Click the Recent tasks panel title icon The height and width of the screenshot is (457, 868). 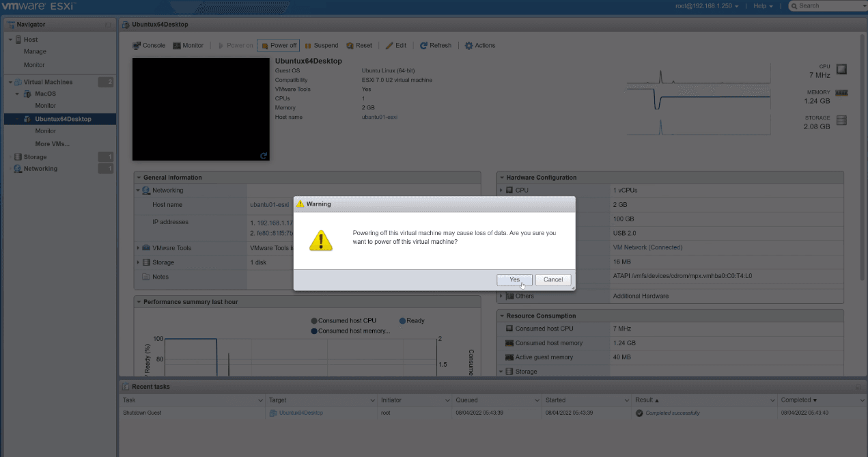[126, 387]
